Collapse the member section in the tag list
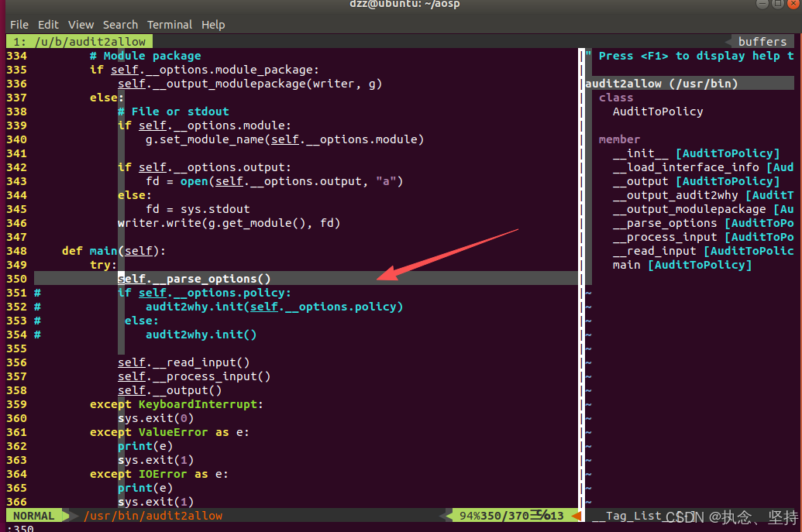 [x=619, y=139]
